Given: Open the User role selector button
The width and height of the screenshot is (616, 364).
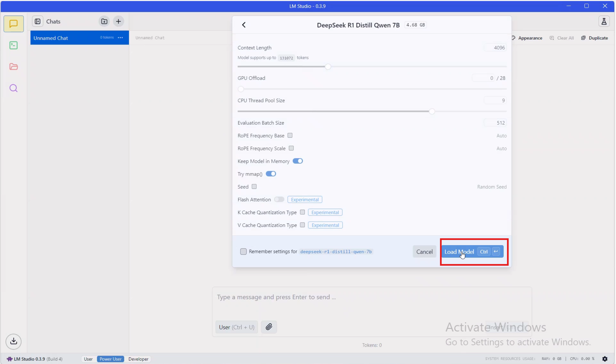Looking at the screenshot, I should [x=236, y=327].
